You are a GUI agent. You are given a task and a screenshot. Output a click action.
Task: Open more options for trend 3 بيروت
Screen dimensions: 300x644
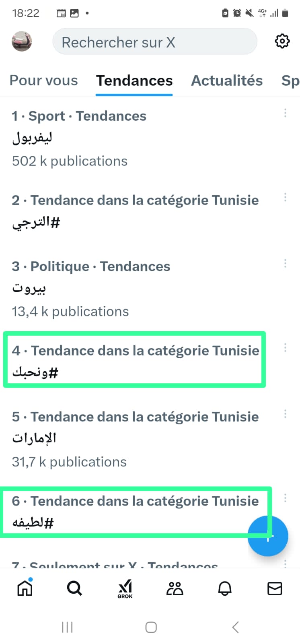285,264
